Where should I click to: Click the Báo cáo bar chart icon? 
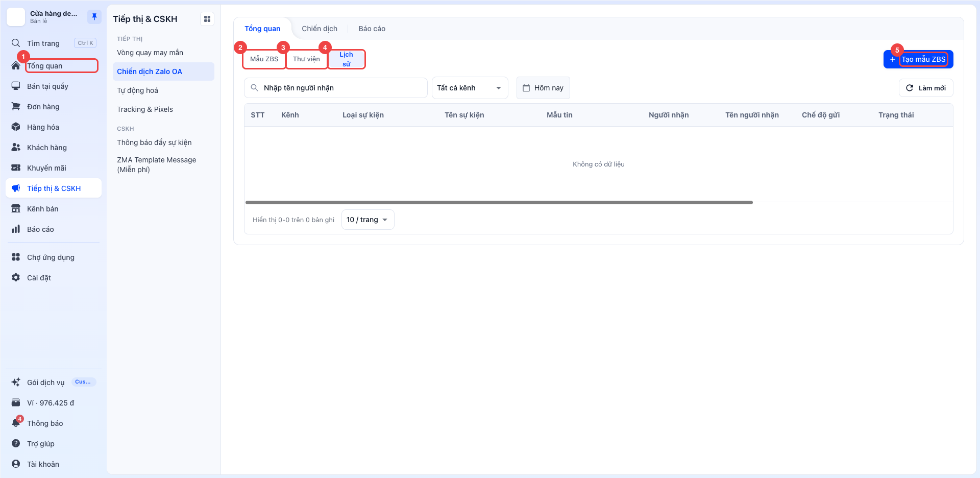(x=16, y=229)
